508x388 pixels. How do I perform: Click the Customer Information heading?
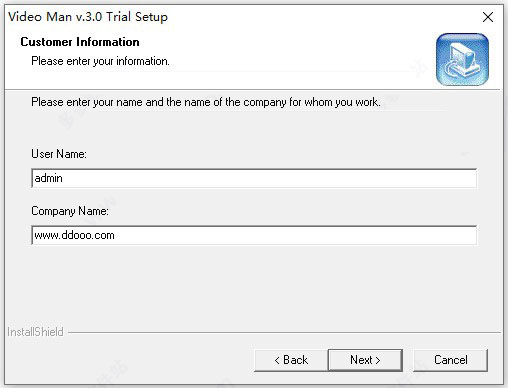coord(80,42)
